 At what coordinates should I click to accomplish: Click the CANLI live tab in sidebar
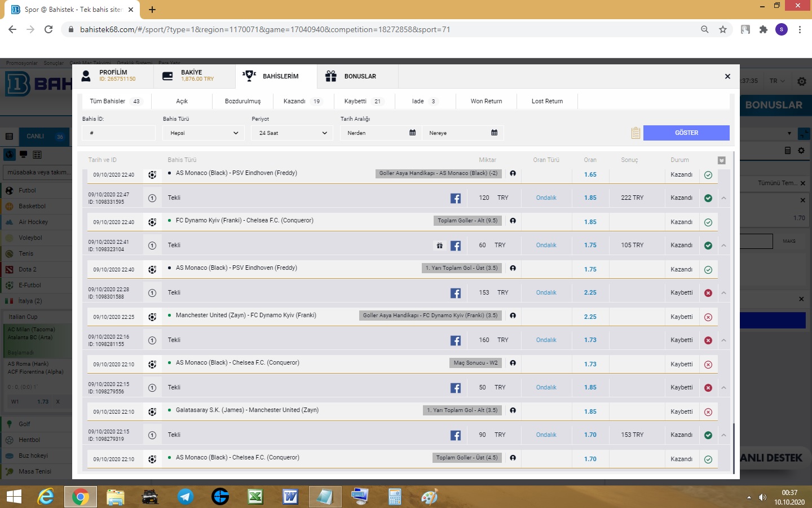44,136
